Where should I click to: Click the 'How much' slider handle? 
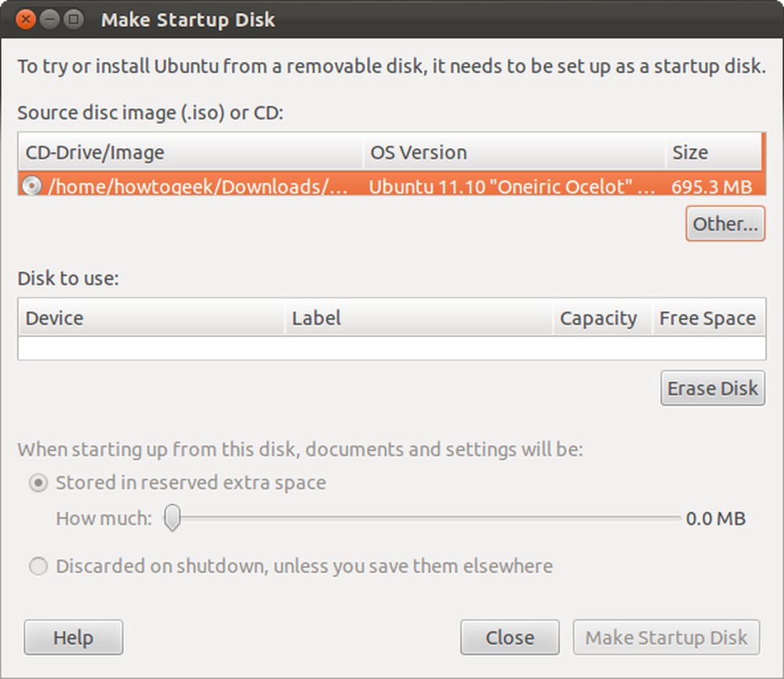tap(172, 517)
